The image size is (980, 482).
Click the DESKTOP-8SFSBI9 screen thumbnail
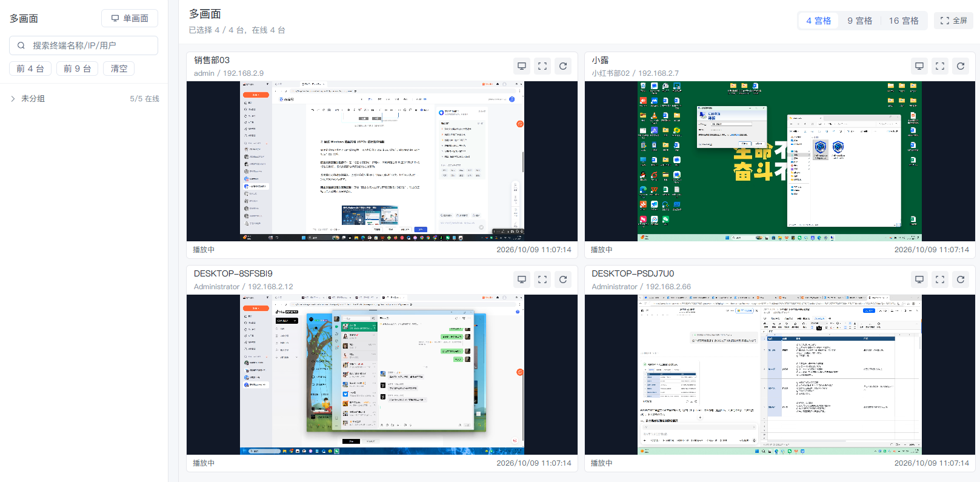[x=382, y=375]
